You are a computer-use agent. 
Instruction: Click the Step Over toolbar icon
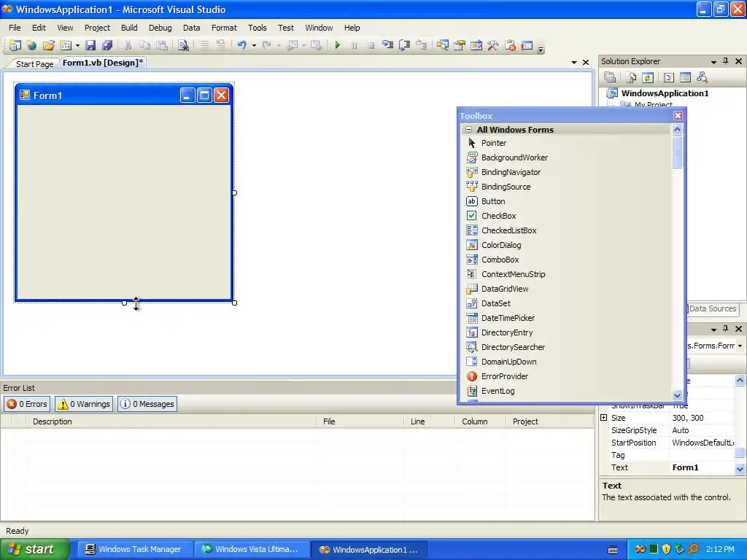click(x=404, y=45)
